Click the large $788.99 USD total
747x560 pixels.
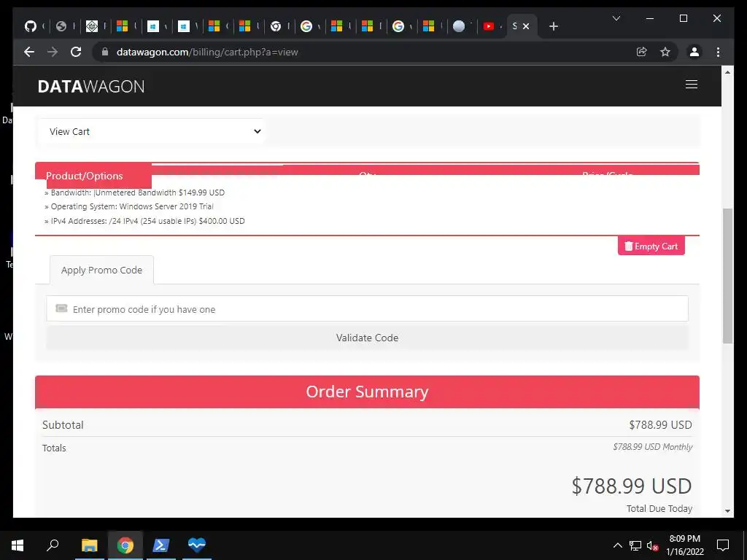click(632, 486)
